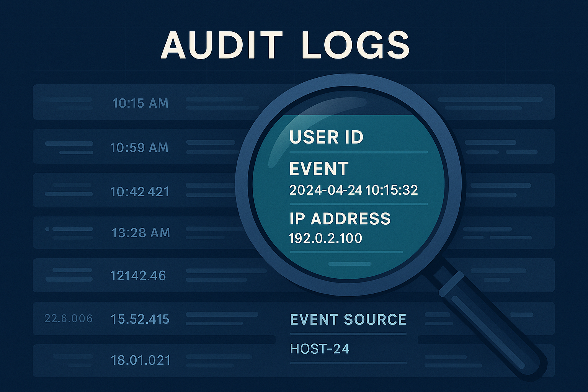The width and height of the screenshot is (588, 392).
Task: Click the IP ADDRESS heading
Action: 340,219
